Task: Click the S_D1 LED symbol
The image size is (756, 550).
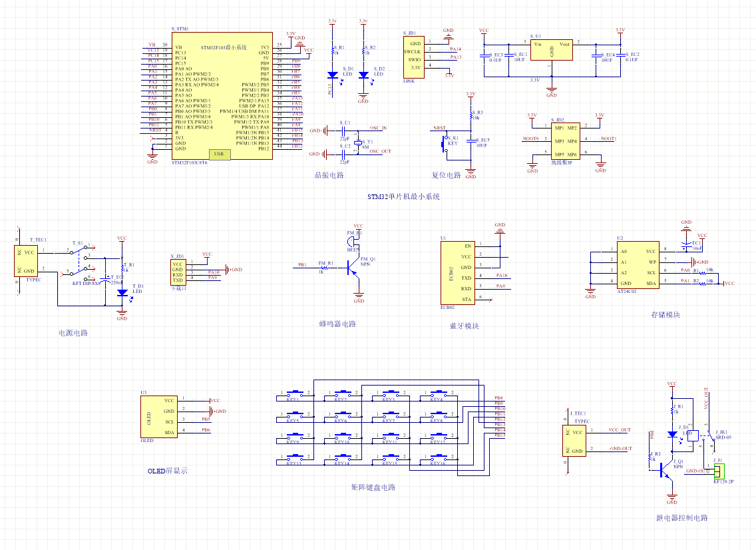Action: click(333, 75)
